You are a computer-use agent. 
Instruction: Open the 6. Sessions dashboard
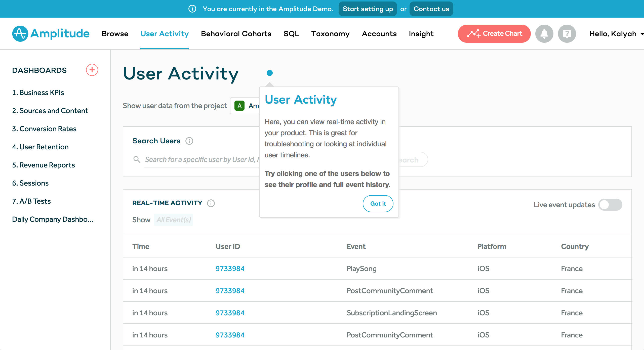pyautogui.click(x=30, y=183)
